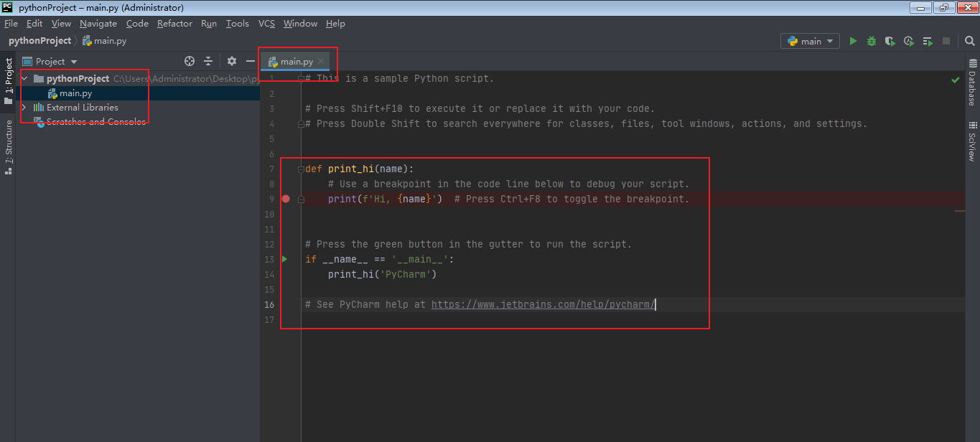Open Search Everywhere magnifier

tap(969, 41)
